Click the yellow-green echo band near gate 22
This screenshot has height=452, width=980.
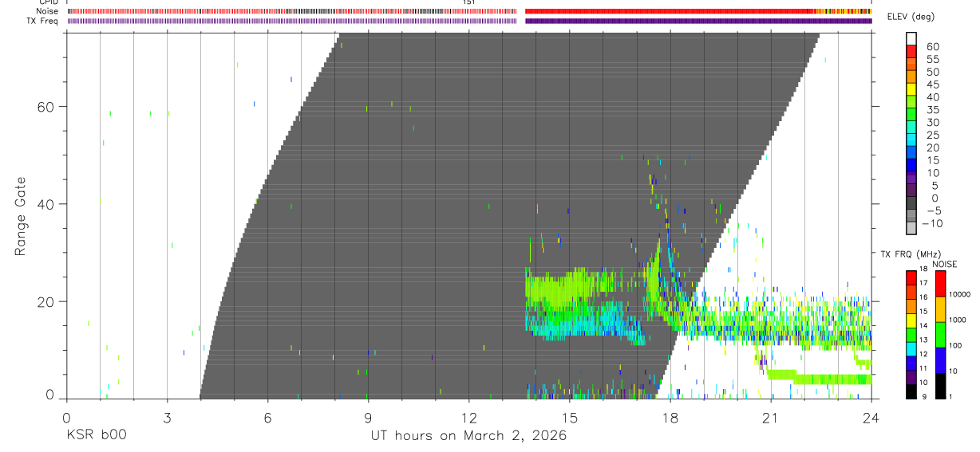click(571, 287)
